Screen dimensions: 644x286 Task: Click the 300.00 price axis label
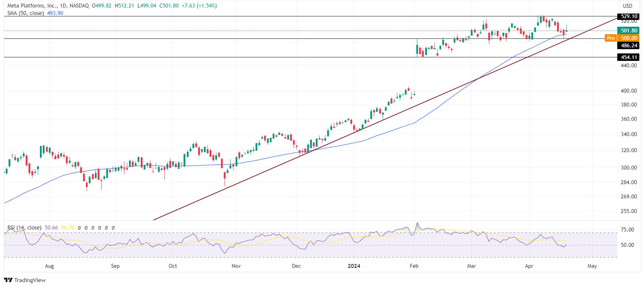click(x=629, y=168)
